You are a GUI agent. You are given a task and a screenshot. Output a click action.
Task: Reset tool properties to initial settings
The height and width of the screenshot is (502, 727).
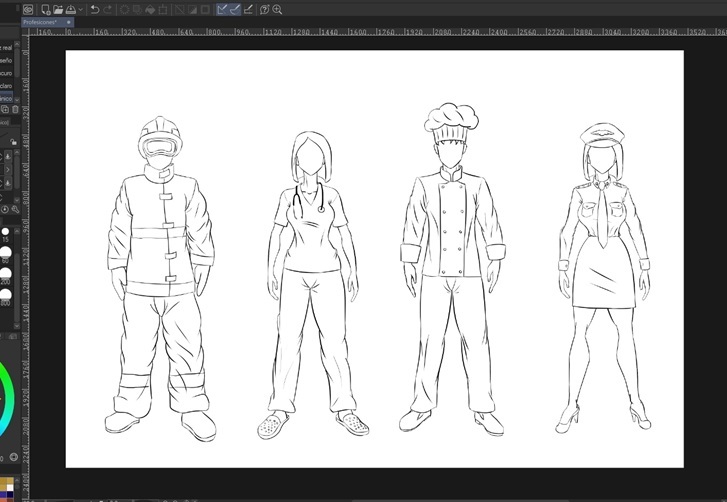point(5,210)
